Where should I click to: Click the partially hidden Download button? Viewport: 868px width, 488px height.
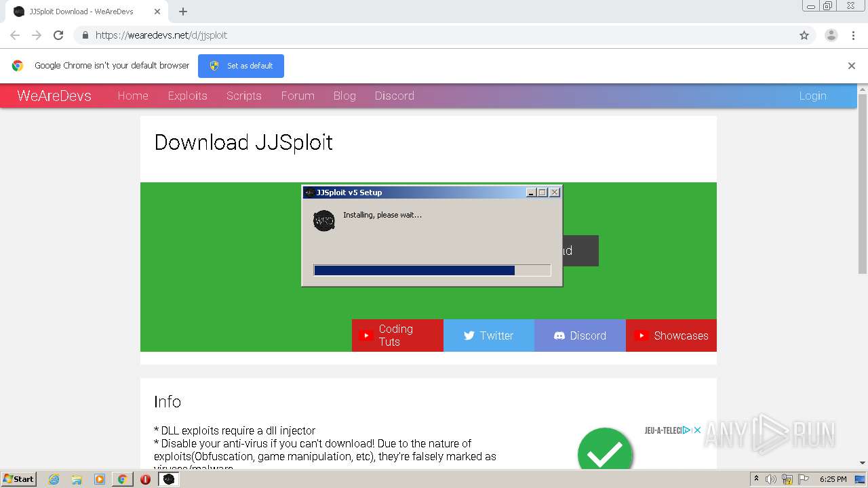580,251
